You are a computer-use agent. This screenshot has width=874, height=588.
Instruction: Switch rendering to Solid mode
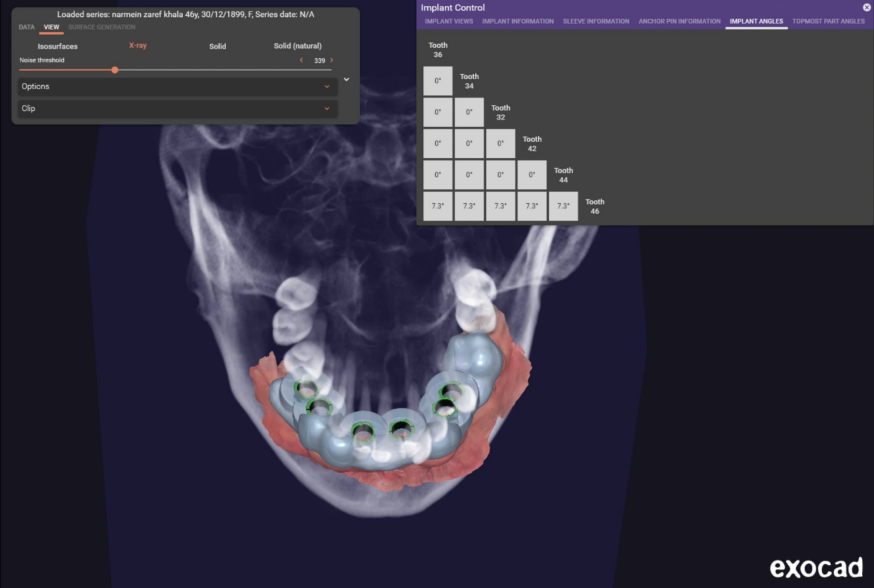pyautogui.click(x=217, y=46)
